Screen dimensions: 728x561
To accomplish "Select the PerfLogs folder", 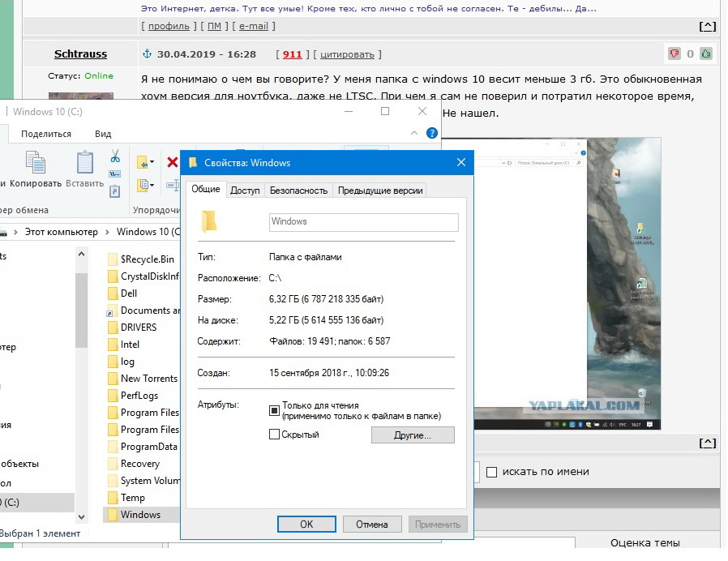I will (133, 396).
